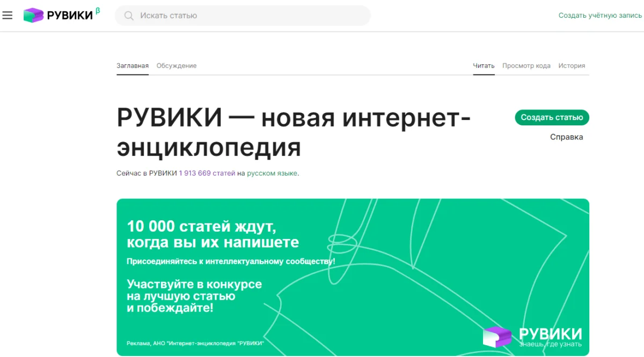Open the История tab
Screen dimensions: 644x357
[573, 65]
